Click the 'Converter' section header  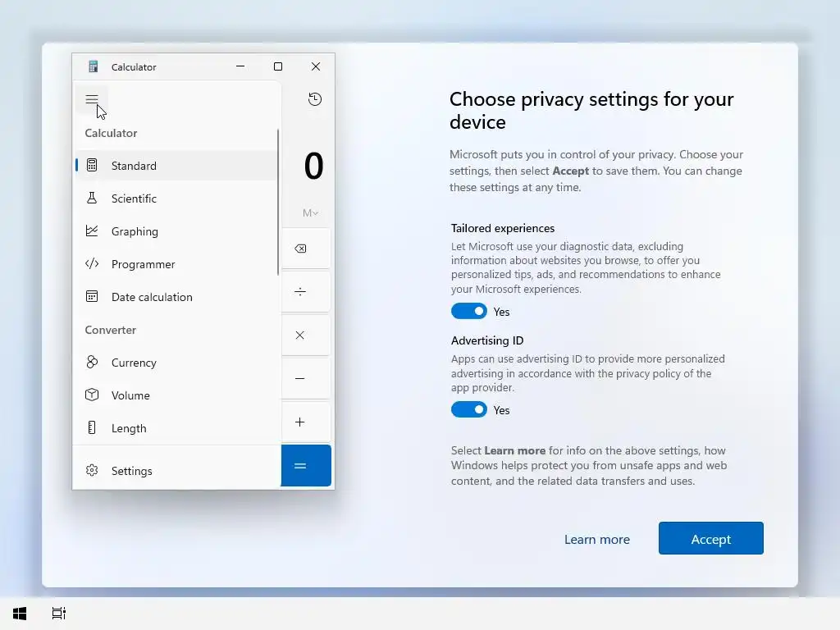111,330
